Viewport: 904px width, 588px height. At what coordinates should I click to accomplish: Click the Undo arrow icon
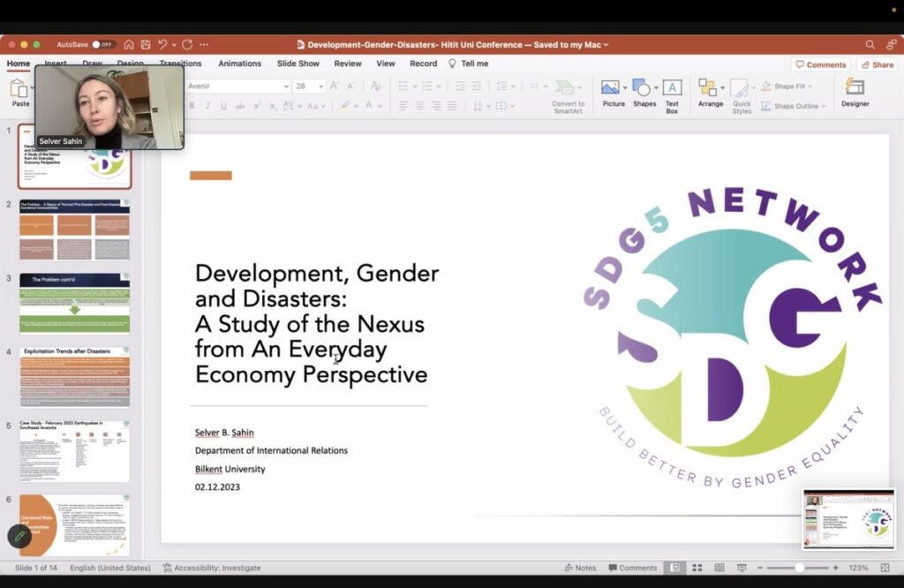[162, 44]
